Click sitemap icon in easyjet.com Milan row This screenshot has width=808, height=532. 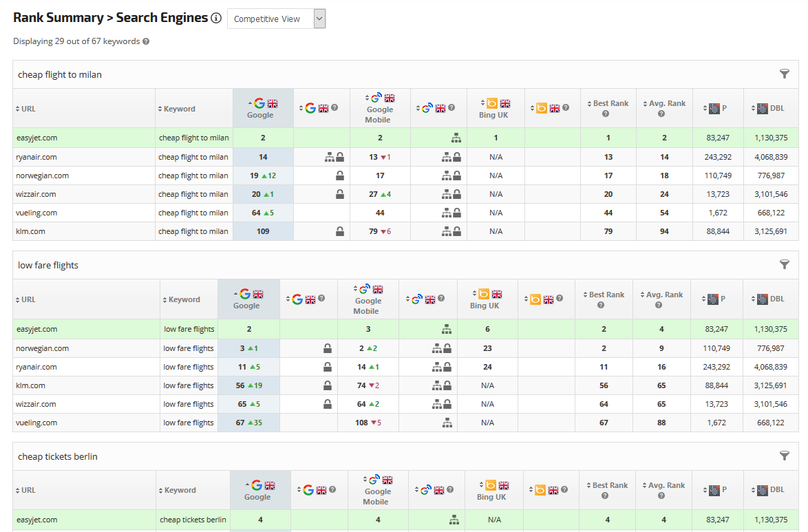click(x=456, y=138)
